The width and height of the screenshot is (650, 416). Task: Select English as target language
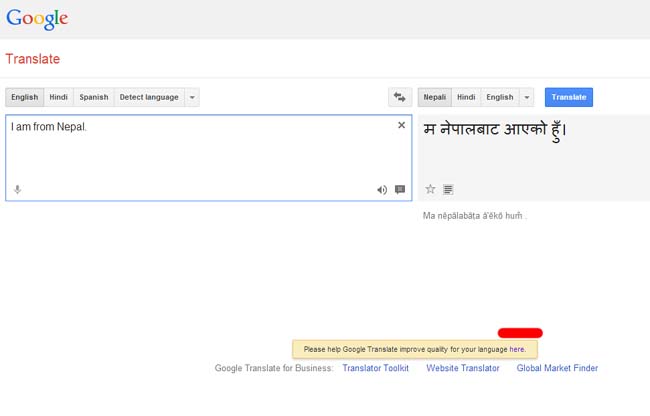pos(500,97)
